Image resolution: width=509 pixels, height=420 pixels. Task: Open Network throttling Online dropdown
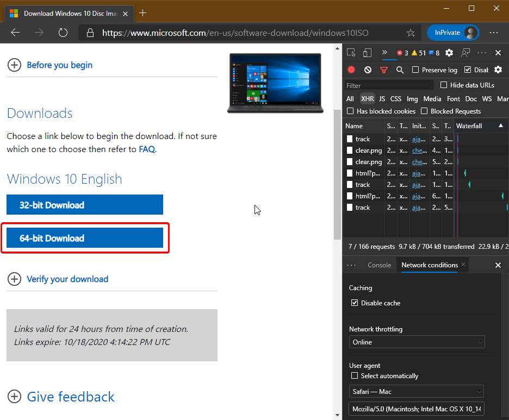point(417,342)
